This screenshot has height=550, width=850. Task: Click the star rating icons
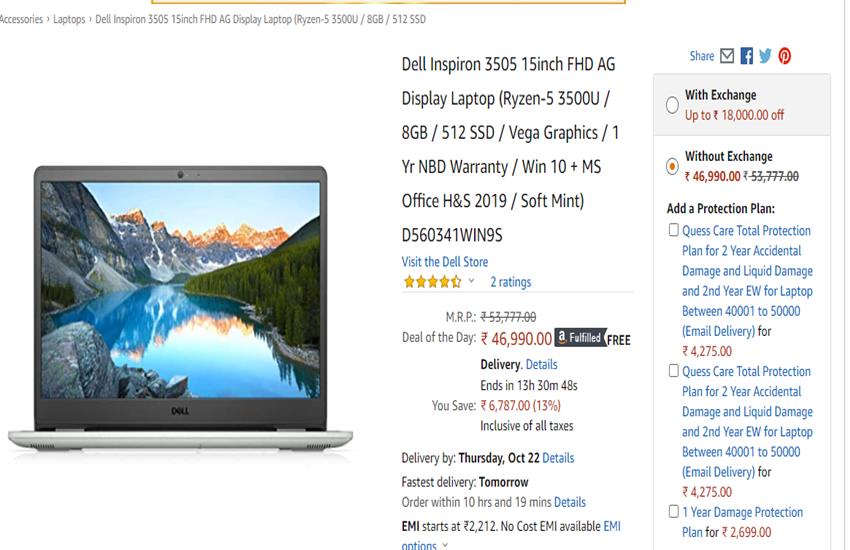pyautogui.click(x=432, y=282)
